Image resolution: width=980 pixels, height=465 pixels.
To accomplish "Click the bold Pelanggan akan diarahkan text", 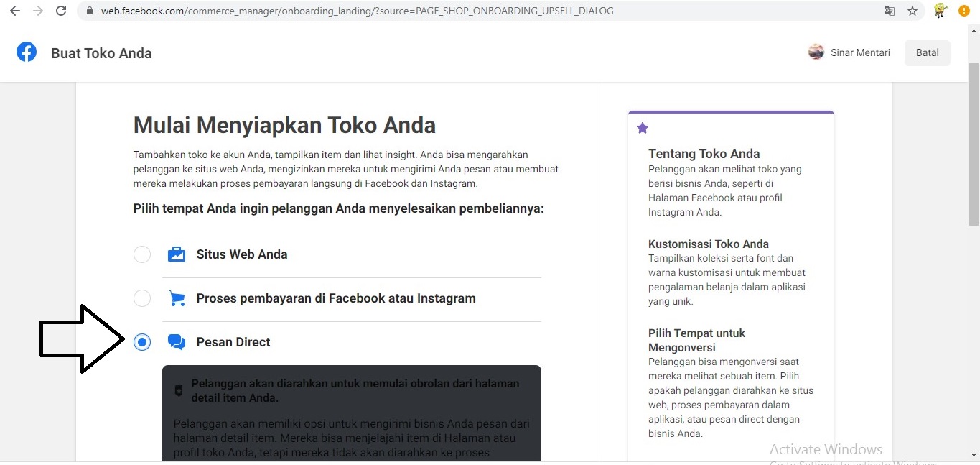I will click(355, 390).
